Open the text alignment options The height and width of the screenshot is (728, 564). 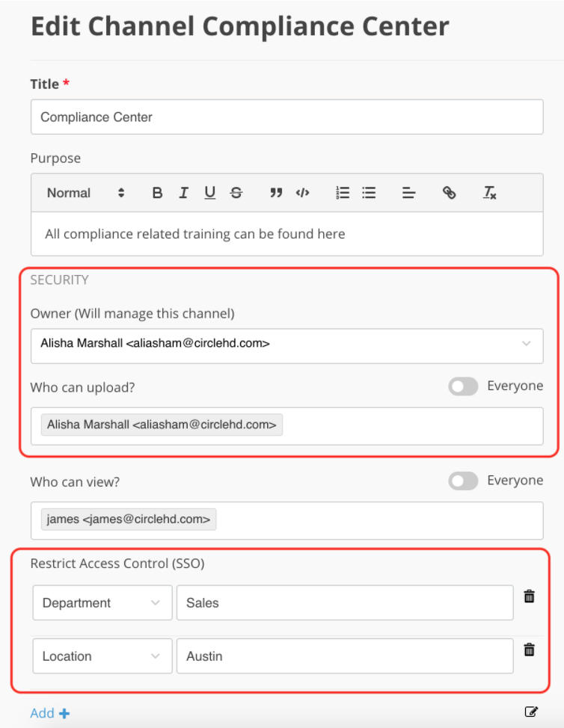(x=408, y=193)
